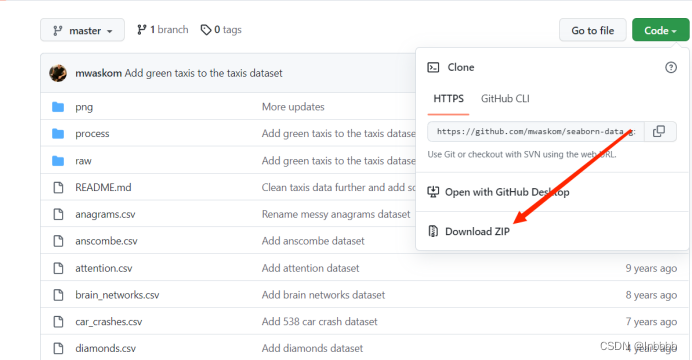Click the brain_networks.csv file icon
Viewport: 692px width, 360px height.
pyautogui.click(x=58, y=295)
